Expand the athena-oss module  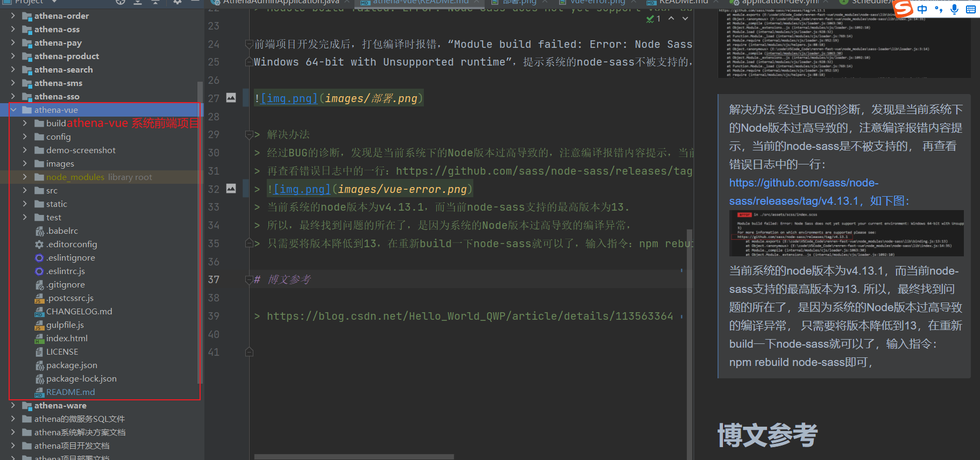[x=13, y=29]
